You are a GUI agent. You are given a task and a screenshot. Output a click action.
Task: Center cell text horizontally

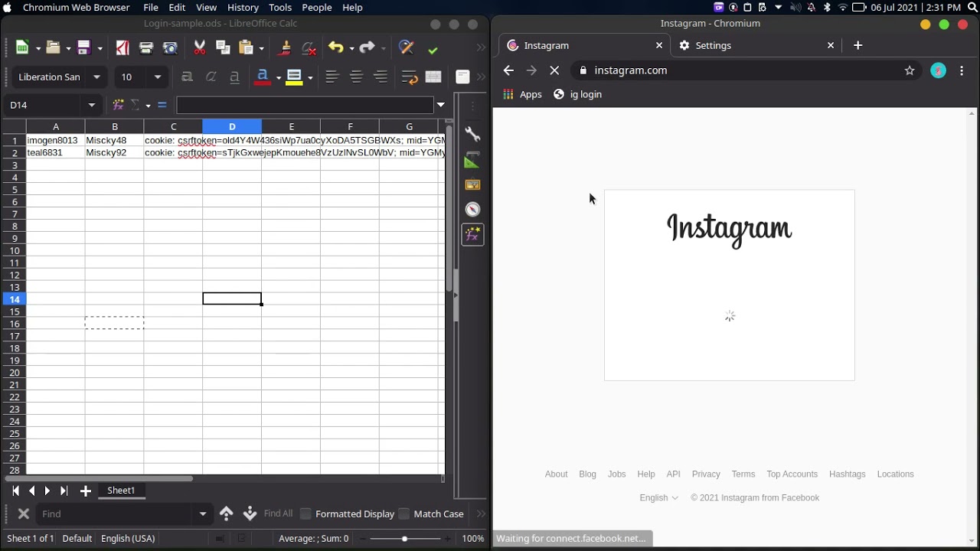[356, 77]
